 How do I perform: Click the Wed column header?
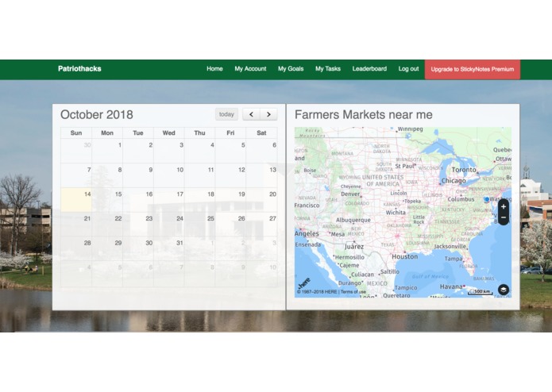tap(169, 133)
